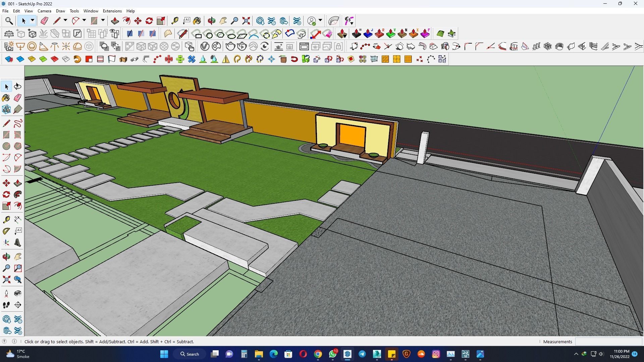Click the Zoom Extents icon
This screenshot has width=644, height=362.
[246, 21]
